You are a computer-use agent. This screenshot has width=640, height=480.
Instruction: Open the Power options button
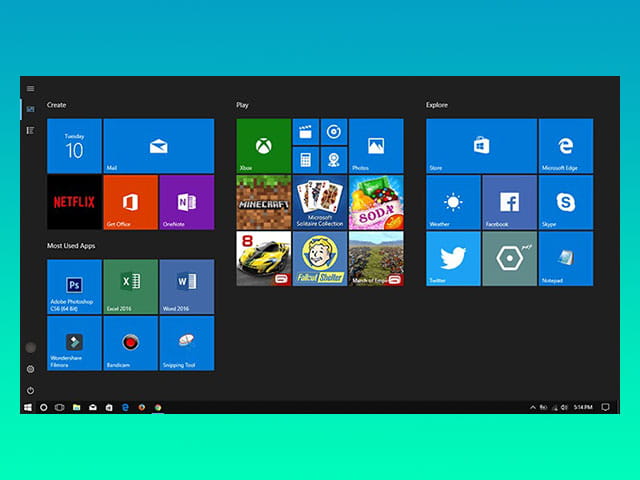point(31,390)
